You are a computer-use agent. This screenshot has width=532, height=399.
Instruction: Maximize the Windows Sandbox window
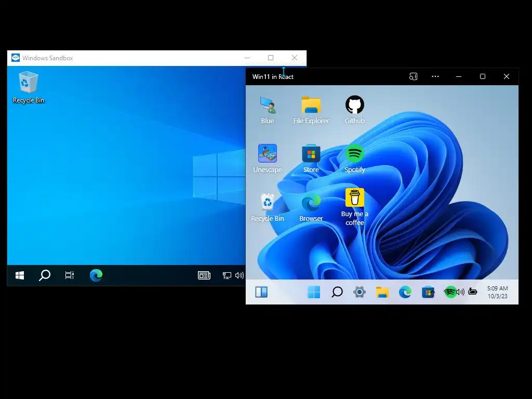tap(270, 58)
